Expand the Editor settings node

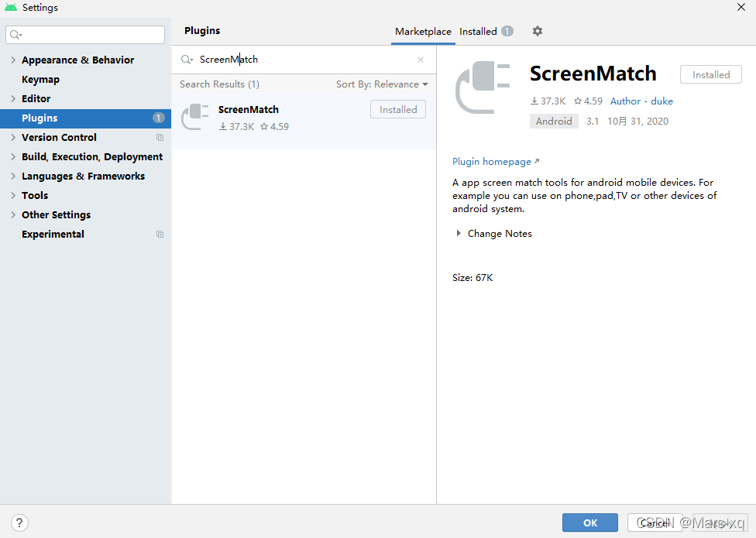[13, 99]
